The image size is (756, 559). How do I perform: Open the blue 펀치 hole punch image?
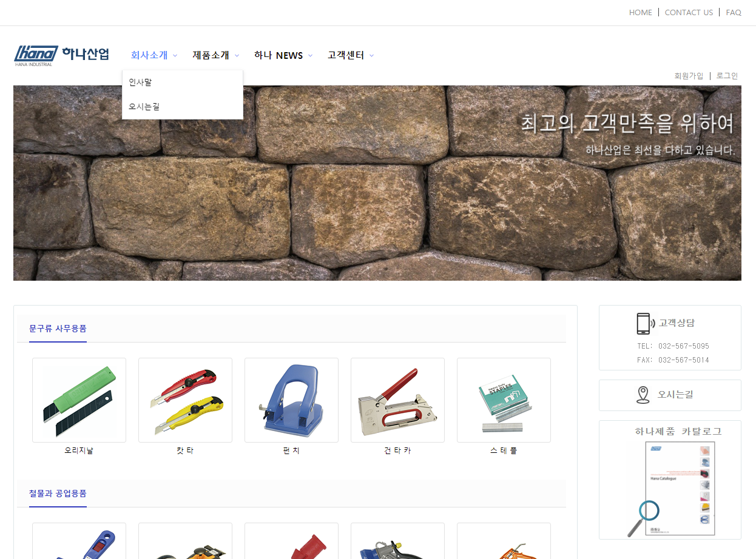pyautogui.click(x=291, y=400)
